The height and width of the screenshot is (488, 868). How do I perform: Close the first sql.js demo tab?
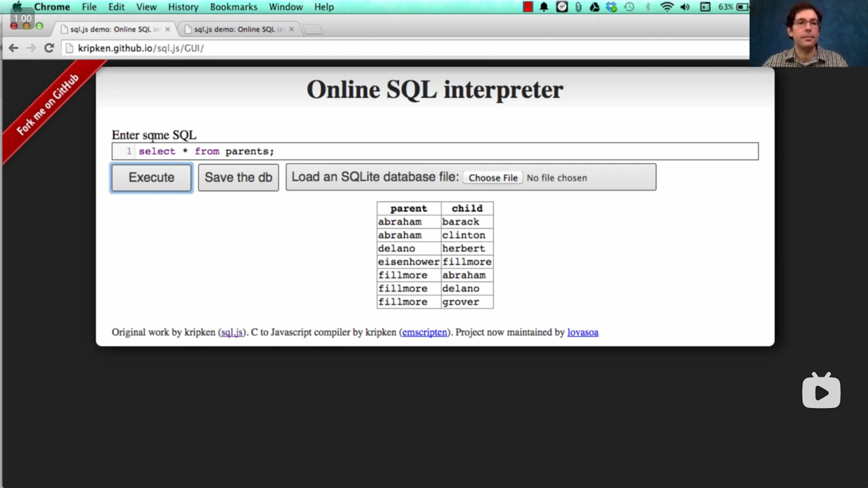[x=168, y=29]
